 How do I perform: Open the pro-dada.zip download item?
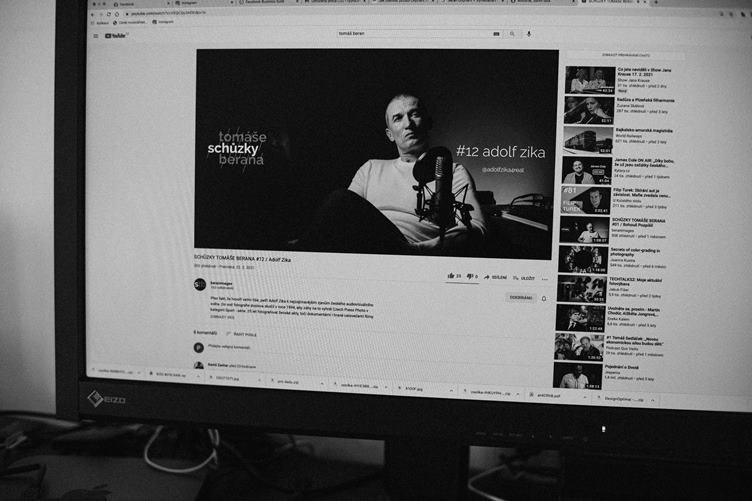(296, 382)
